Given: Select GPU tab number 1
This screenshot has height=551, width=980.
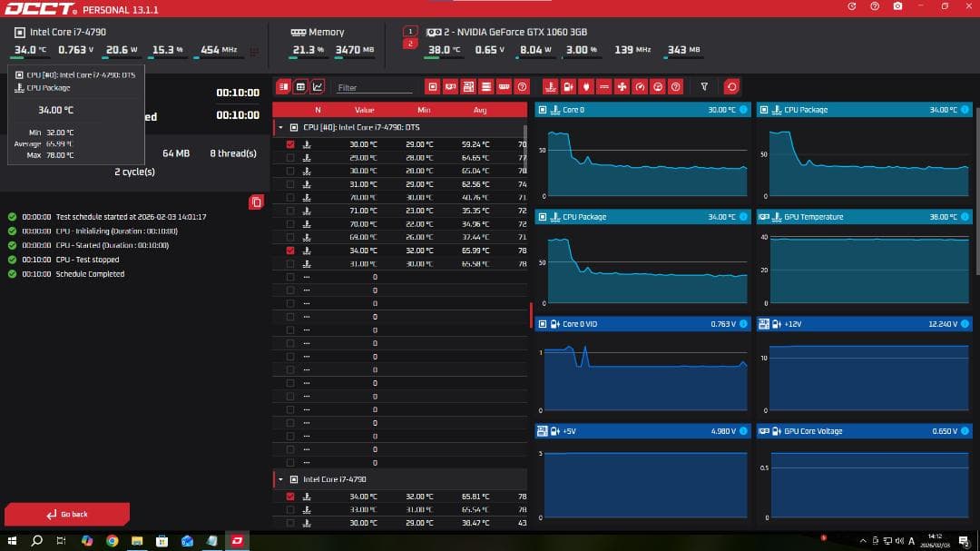Looking at the screenshot, I should pos(410,31).
